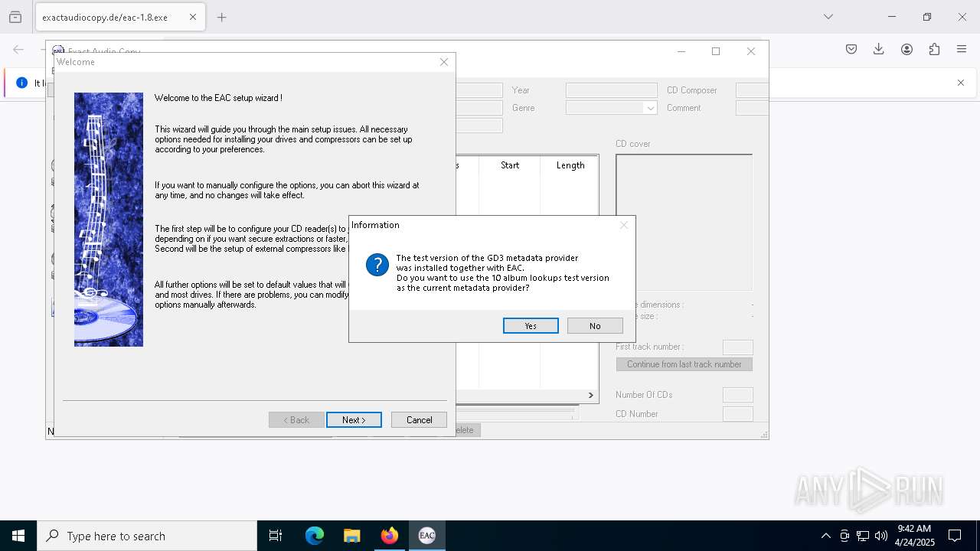Click Continue from last track number button
980x551 pixels.
click(x=684, y=364)
